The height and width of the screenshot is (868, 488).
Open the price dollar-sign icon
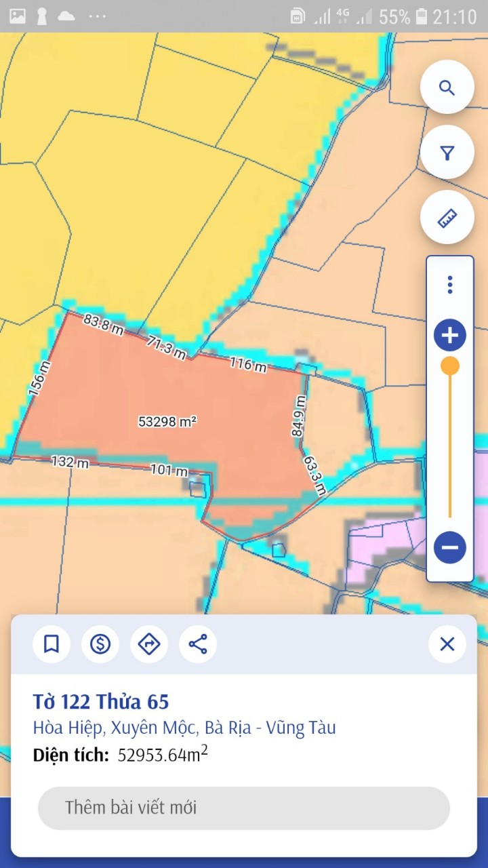click(100, 644)
